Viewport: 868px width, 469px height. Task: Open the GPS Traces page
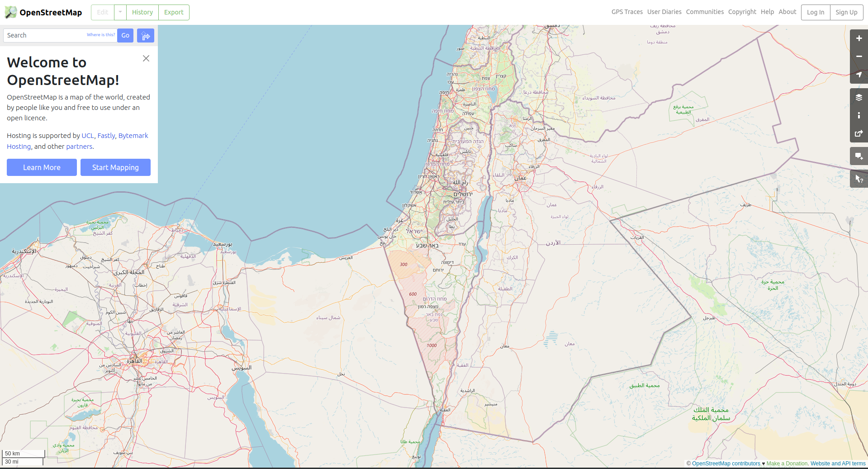pyautogui.click(x=626, y=12)
